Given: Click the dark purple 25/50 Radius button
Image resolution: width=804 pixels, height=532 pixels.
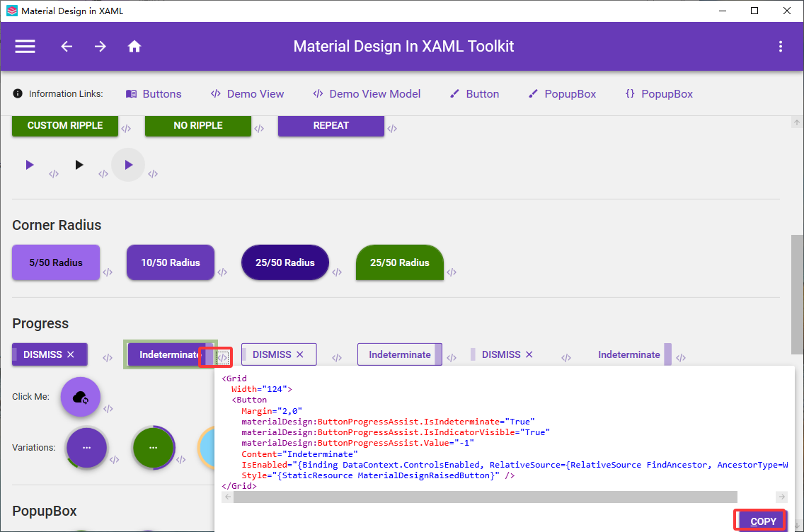Looking at the screenshot, I should 285,262.
